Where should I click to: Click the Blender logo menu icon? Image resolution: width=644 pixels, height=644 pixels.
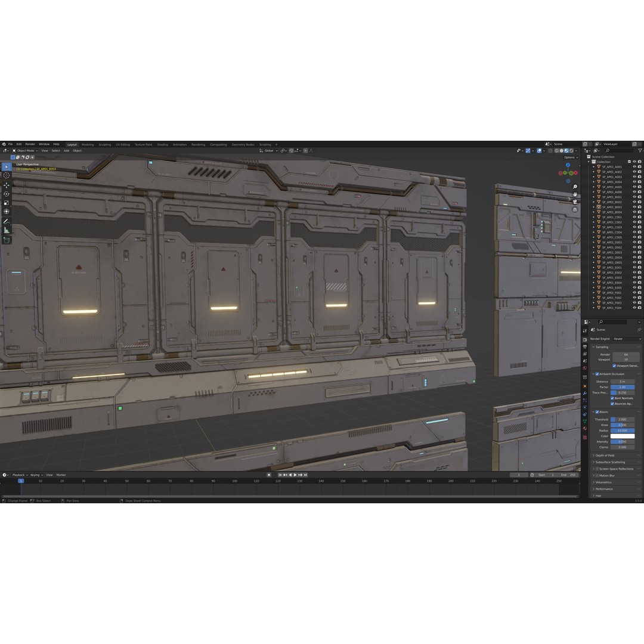pos(4,144)
